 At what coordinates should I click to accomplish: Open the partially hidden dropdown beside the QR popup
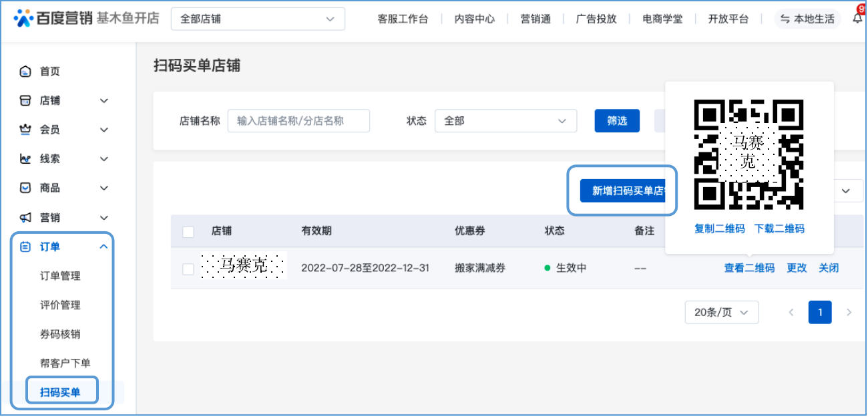[847, 190]
